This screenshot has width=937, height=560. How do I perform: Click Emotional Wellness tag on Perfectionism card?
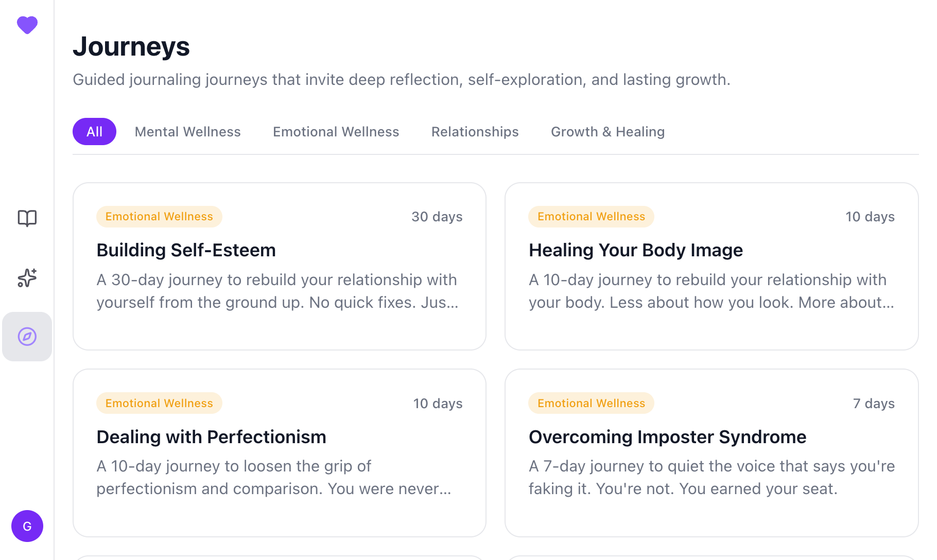pyautogui.click(x=159, y=404)
